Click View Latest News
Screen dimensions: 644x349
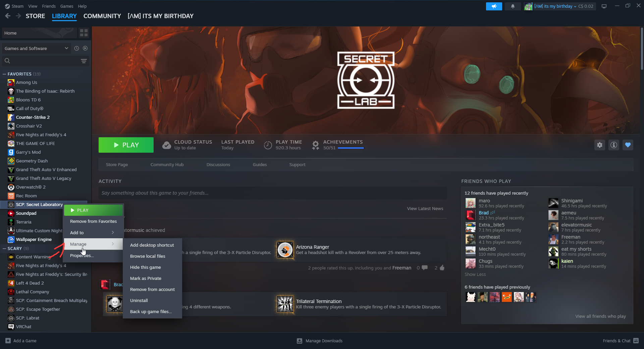coord(425,208)
